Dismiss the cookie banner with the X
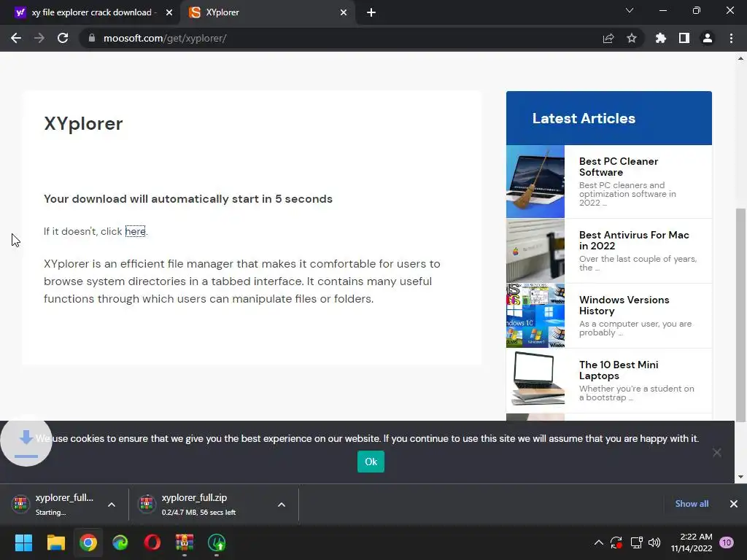Image resolution: width=747 pixels, height=560 pixels. pyautogui.click(x=716, y=452)
